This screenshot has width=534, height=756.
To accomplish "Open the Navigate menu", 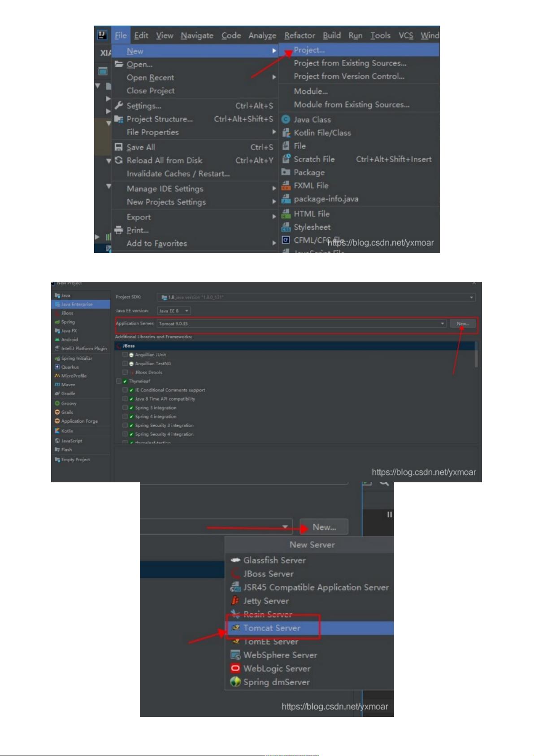I will point(197,35).
